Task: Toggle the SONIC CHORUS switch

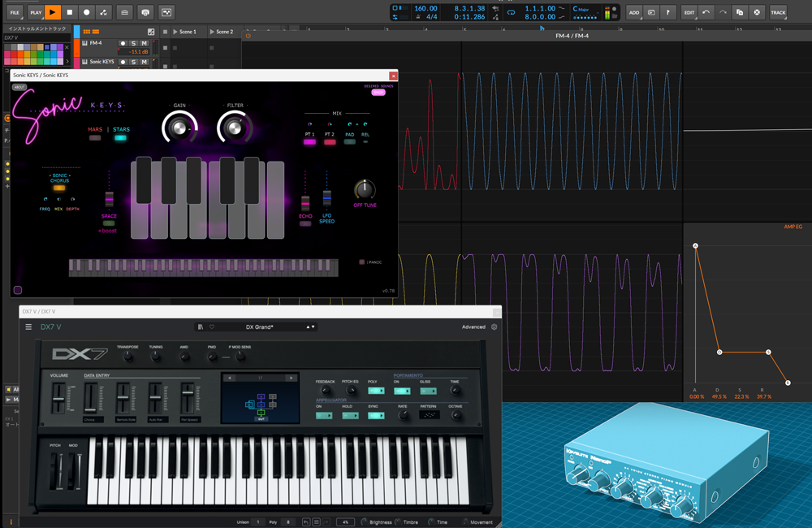Action: click(59, 188)
